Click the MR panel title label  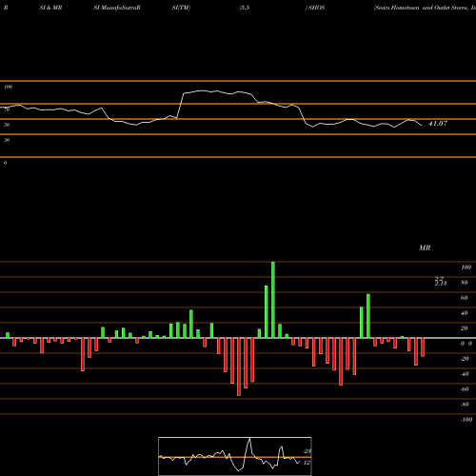pos(425,248)
